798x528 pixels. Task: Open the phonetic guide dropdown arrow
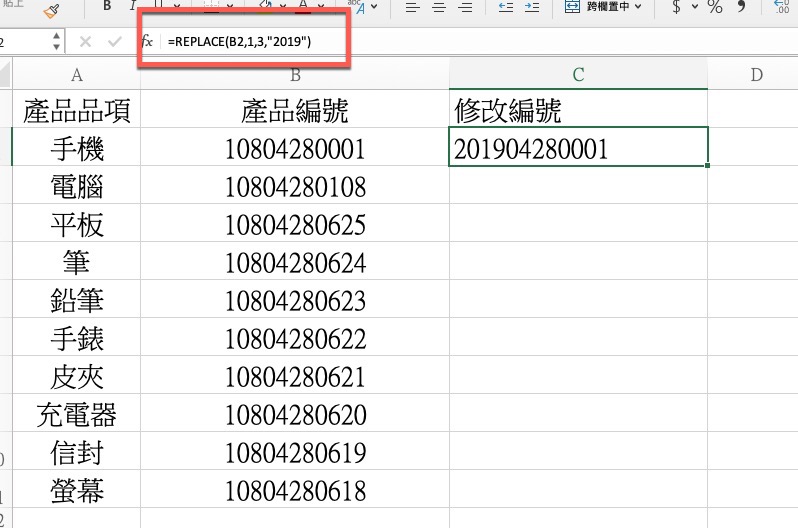point(374,7)
